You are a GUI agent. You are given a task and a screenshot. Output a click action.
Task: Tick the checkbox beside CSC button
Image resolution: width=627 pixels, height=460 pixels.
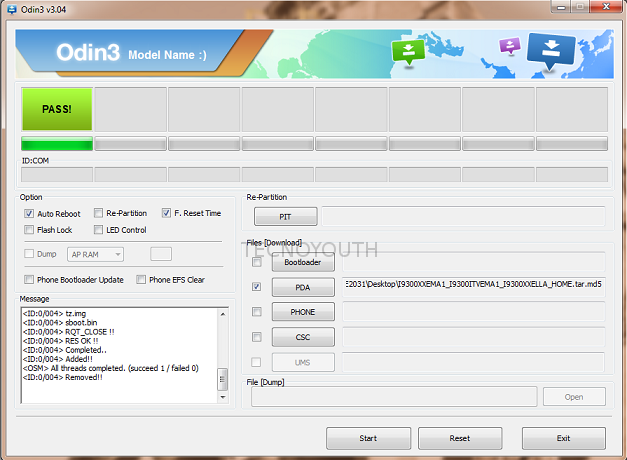click(257, 337)
